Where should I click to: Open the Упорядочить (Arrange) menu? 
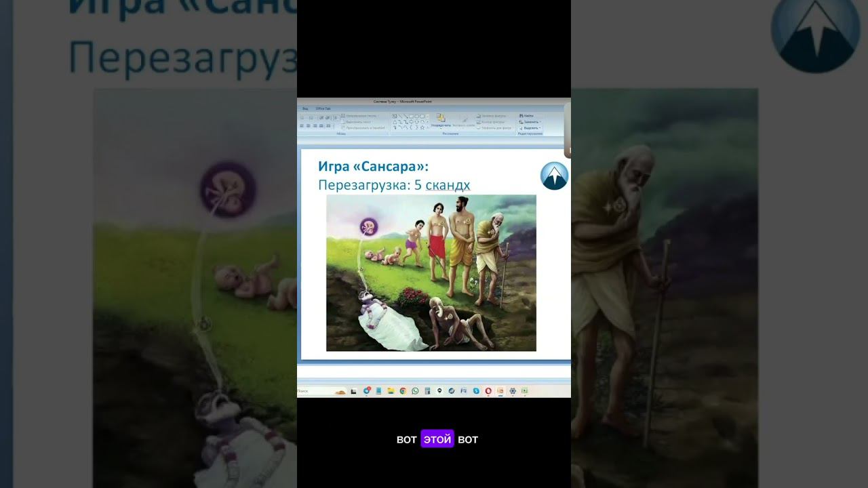(x=441, y=121)
